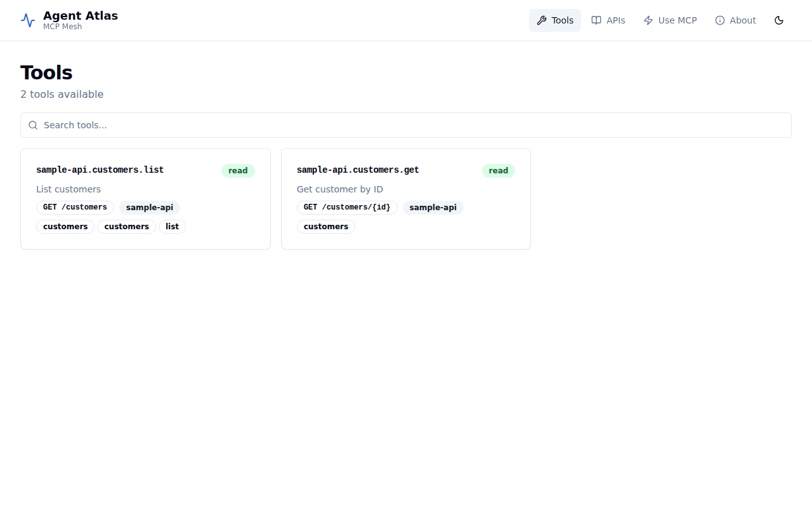The width and height of the screenshot is (812, 508).
Task: Click inside the Search tools field
Action: (x=254, y=125)
